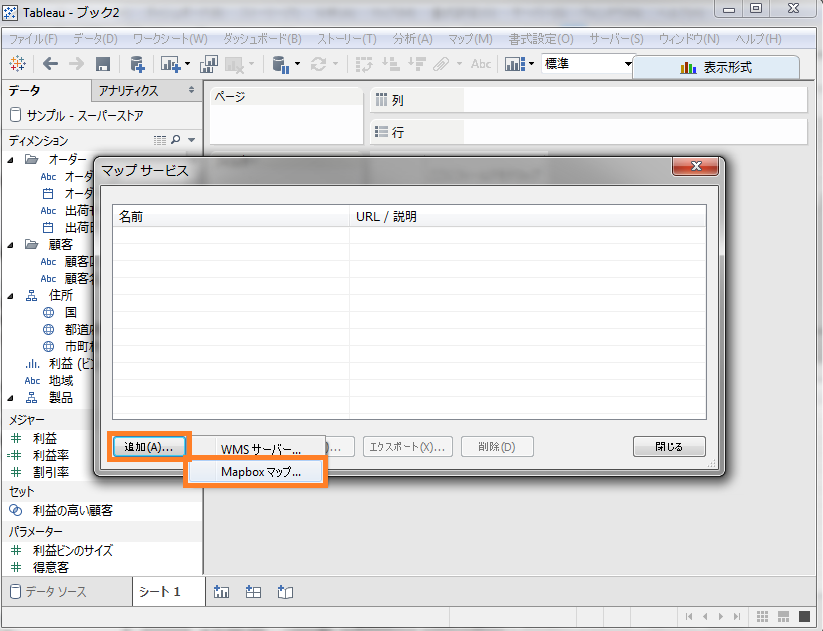Click the new worksheet tab icon
Viewport: 823px width, 631px height.
click(221, 592)
